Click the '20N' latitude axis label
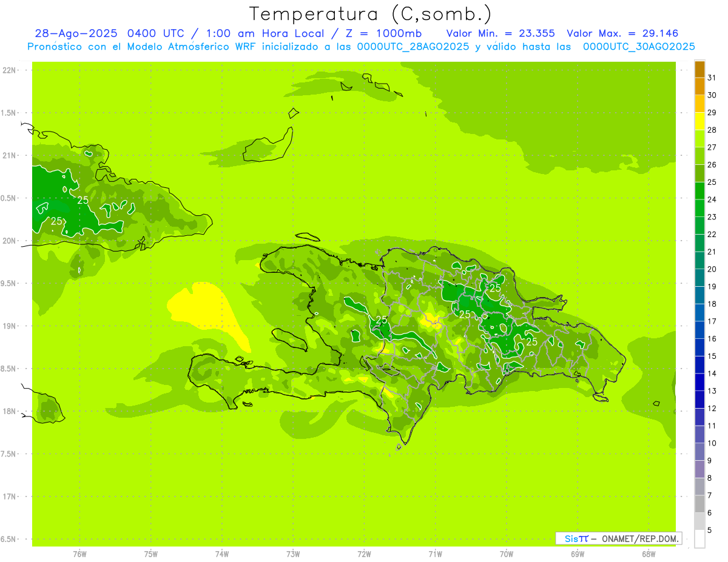Viewport: 728px width, 562px height. (9, 241)
